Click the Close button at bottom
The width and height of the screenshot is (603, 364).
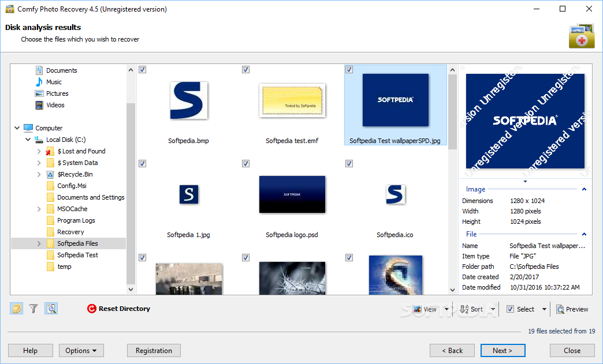(572, 351)
